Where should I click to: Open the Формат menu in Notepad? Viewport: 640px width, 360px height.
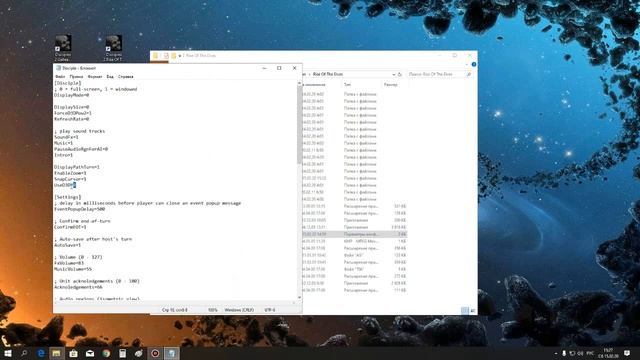point(95,76)
